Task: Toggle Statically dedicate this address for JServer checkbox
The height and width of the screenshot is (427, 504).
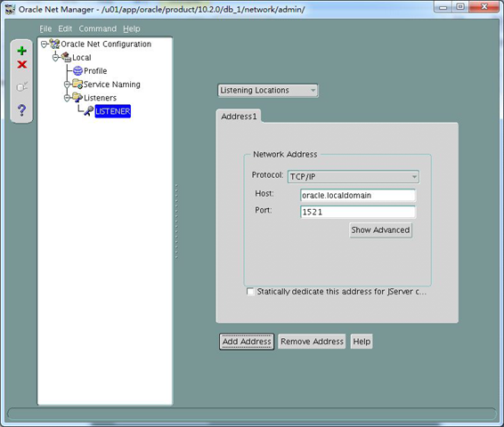Action: [x=250, y=292]
